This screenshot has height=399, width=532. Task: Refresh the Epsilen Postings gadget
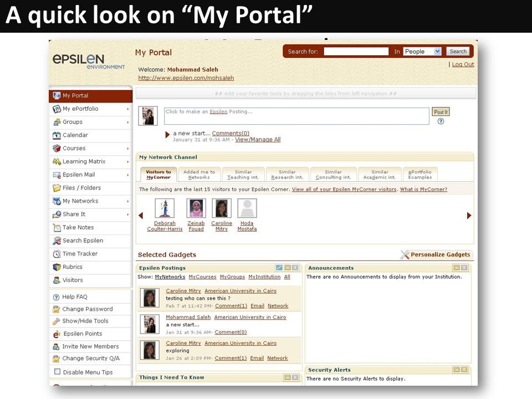[x=279, y=268]
